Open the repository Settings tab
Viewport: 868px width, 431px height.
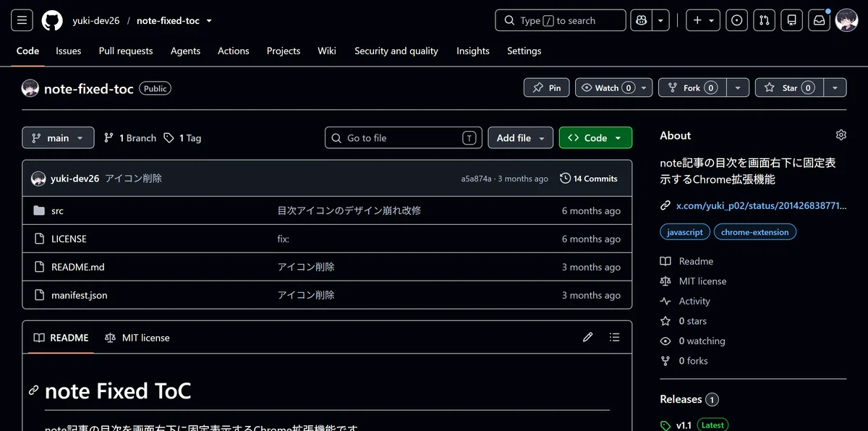pyautogui.click(x=524, y=51)
